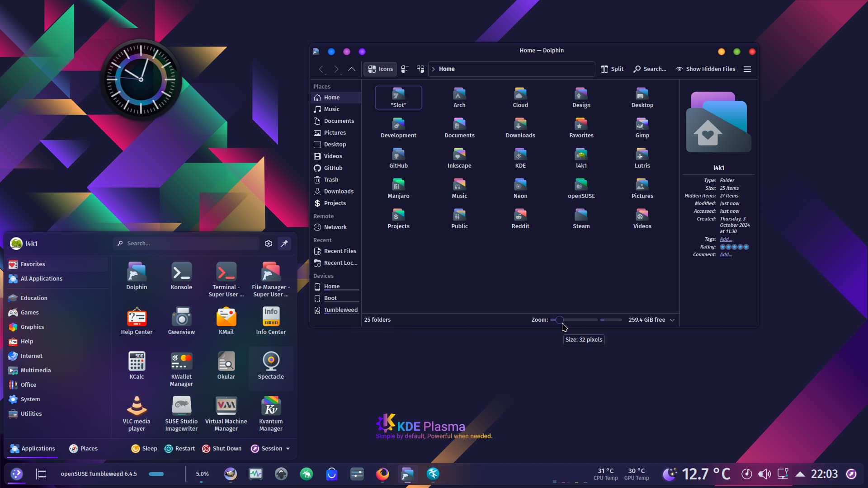
Task: Toggle Show Hidden Files
Action: point(705,69)
